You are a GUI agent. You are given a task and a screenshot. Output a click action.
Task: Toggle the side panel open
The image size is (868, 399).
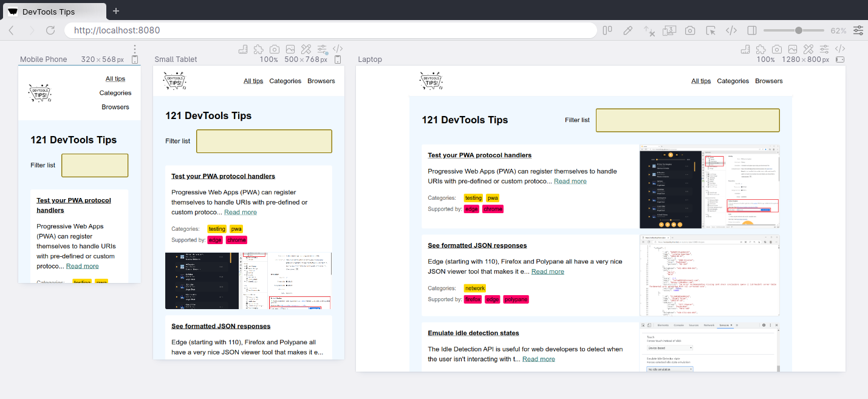click(751, 30)
